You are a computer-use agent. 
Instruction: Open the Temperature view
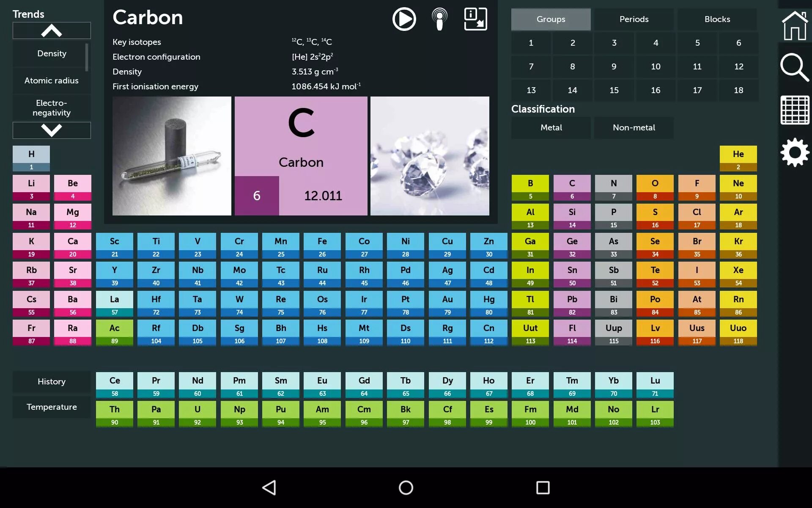(x=52, y=407)
